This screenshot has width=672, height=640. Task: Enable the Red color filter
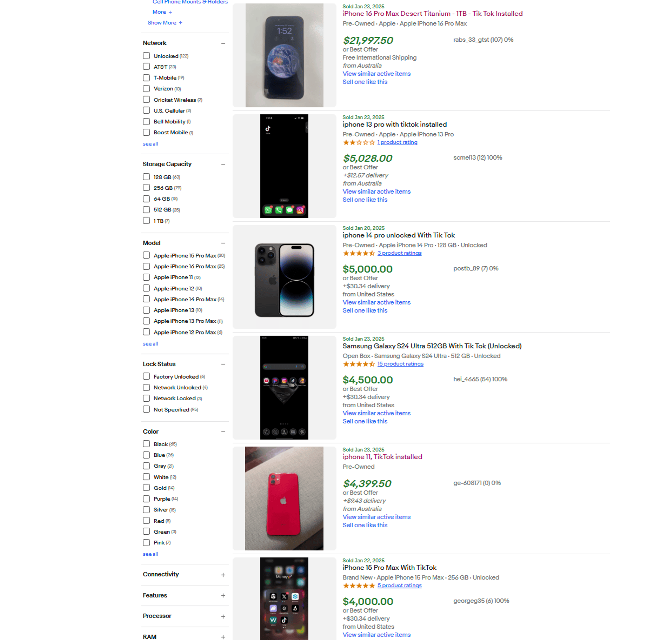click(146, 520)
